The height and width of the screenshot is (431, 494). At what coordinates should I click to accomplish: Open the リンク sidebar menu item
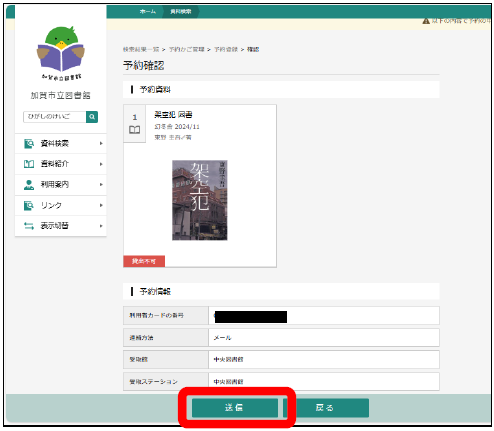[x=61, y=205]
